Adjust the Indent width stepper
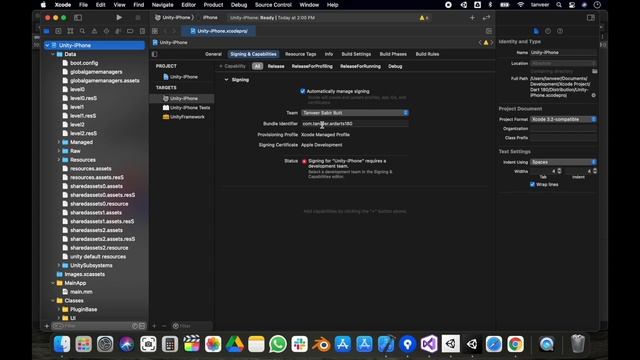Viewport: 640px width, 360px height. pos(595,171)
